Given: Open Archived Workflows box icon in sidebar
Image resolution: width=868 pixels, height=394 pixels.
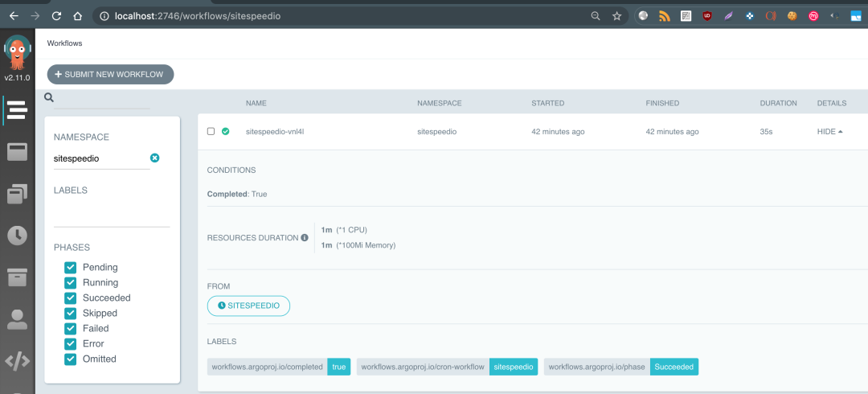Looking at the screenshot, I should point(17,277).
